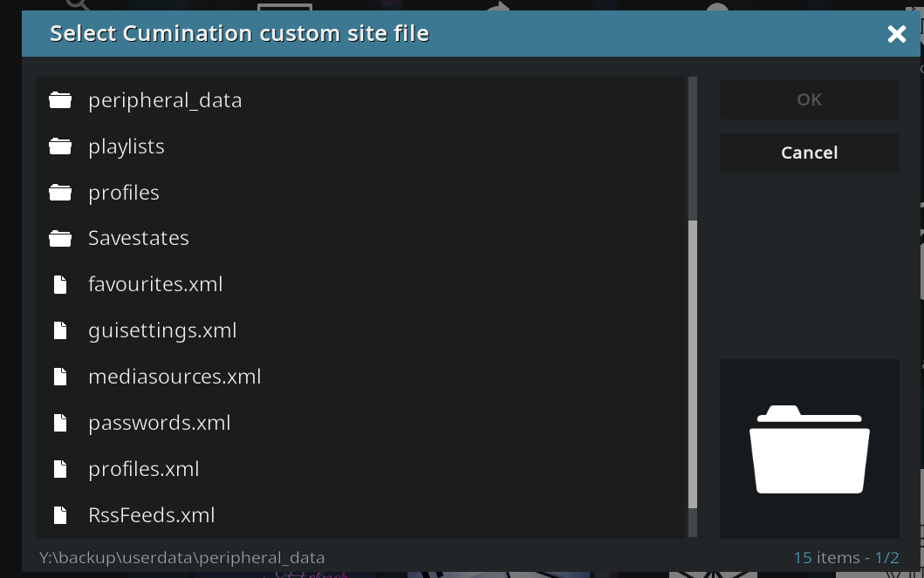Click the Y:\backup\userdata path label
This screenshot has width=924, height=578.
coord(181,557)
